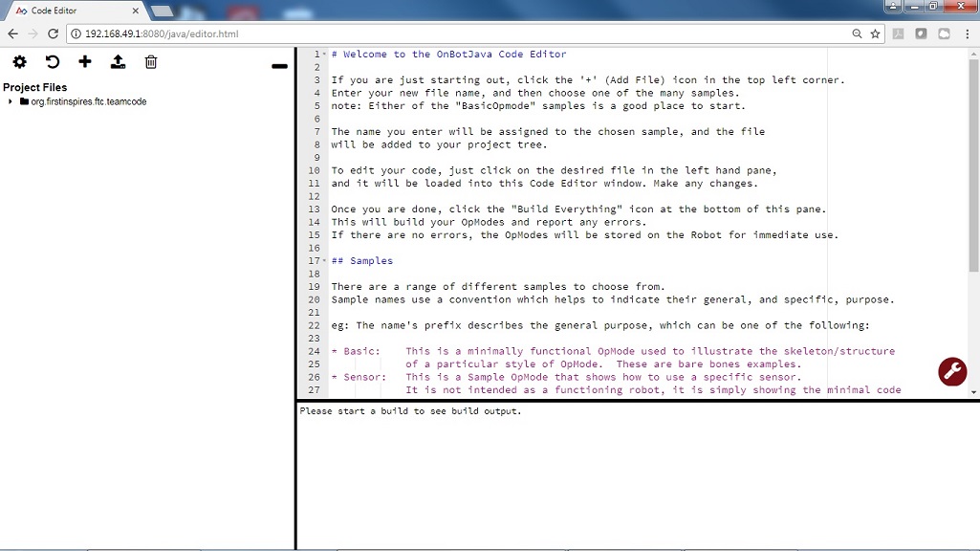The image size is (980, 551).
Task: Open the editor Settings gear
Action: (19, 61)
